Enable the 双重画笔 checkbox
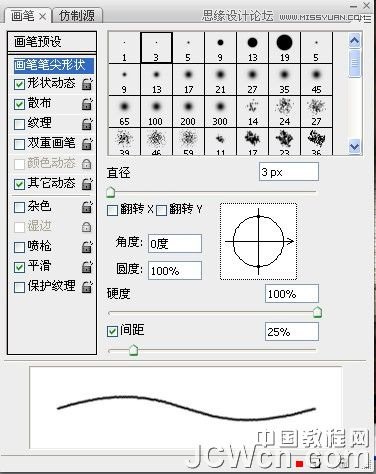Image resolution: width=376 pixels, height=474 pixels. click(19, 144)
